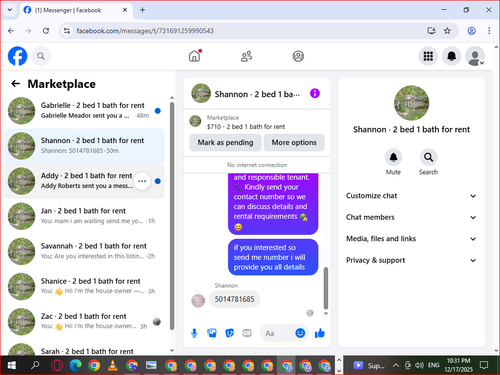Click ENG language indicator in tray
Viewport: 500px width, 375px height.
coord(433,365)
